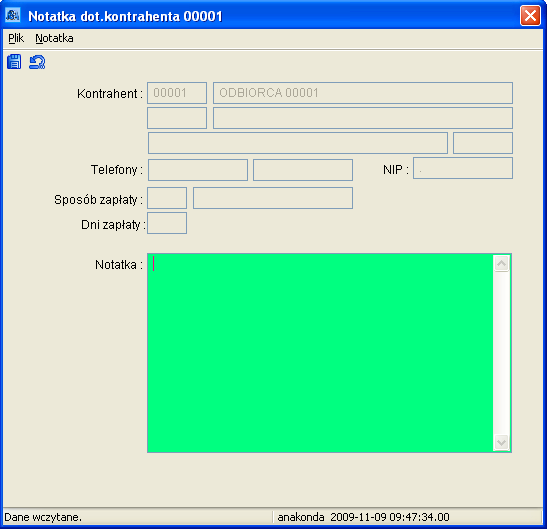Click the NIP field
The width and height of the screenshot is (547, 529).
pos(463,168)
